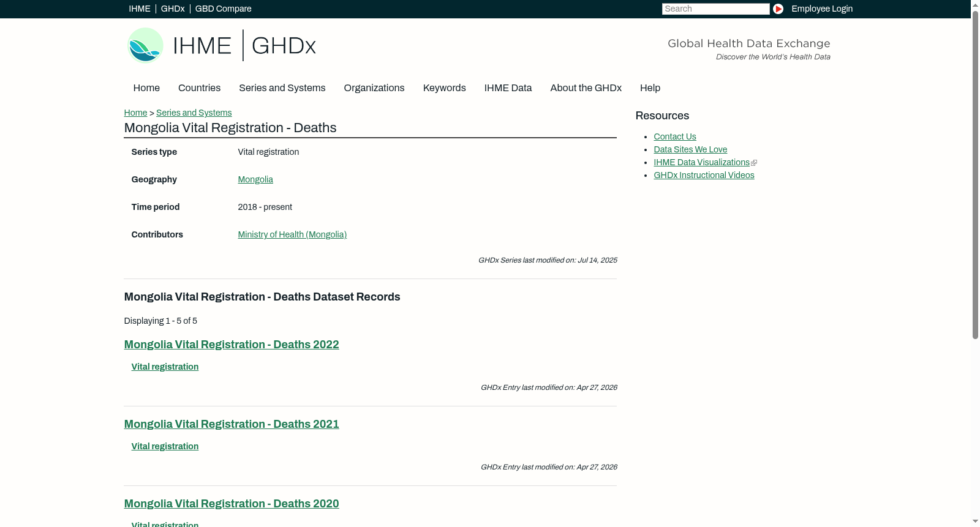The height and width of the screenshot is (527, 980).
Task: Click Vital registration link under Deaths 2022
Action: pyautogui.click(x=165, y=367)
